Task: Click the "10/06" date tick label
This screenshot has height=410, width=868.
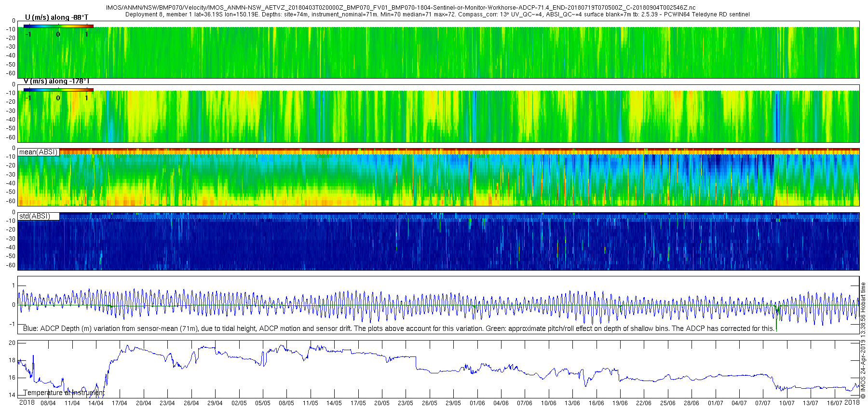Action: [x=549, y=403]
